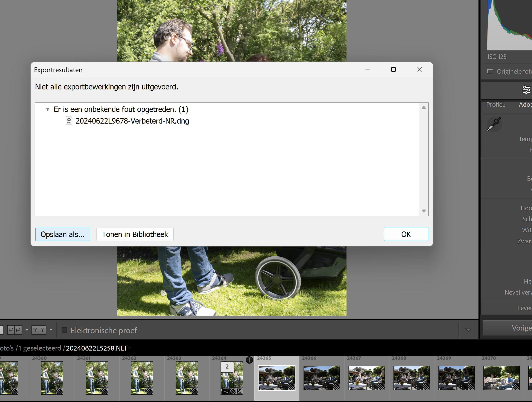Click the exclamation warning badge on photo 24364

(249, 360)
